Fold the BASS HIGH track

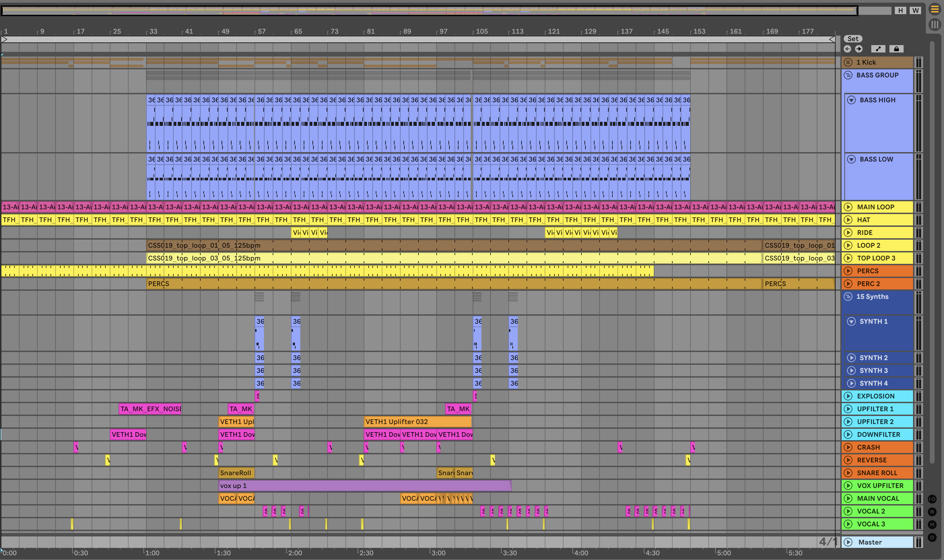click(x=851, y=100)
